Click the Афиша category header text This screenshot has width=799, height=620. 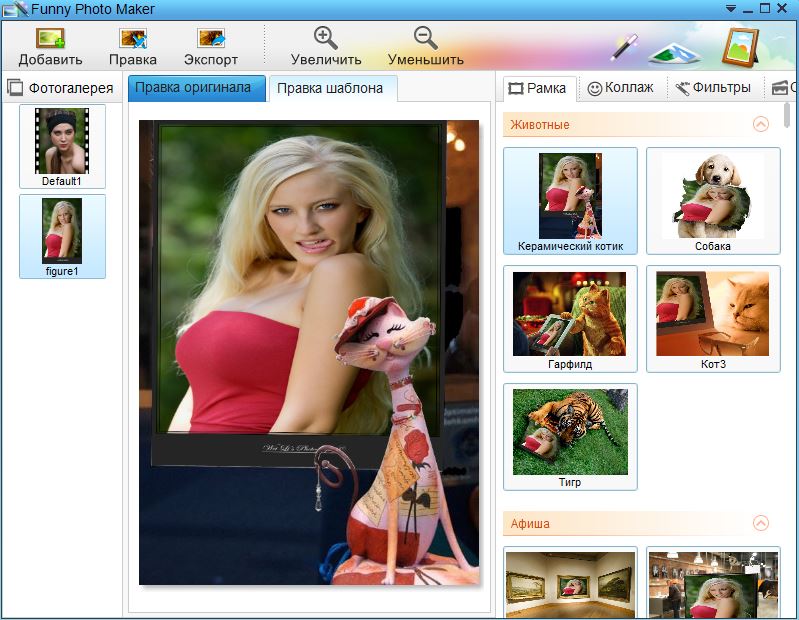[530, 523]
